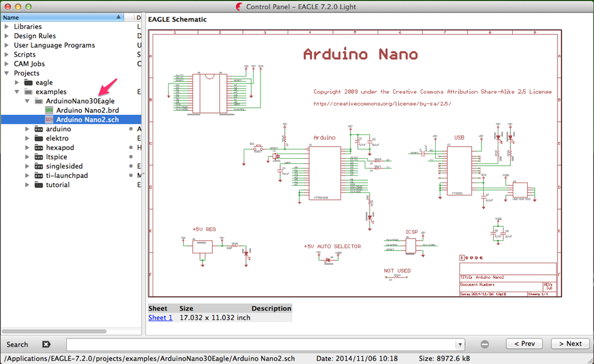Screen dimensions: 594x364
Task: Click inside the Search text field
Action: click(261, 344)
